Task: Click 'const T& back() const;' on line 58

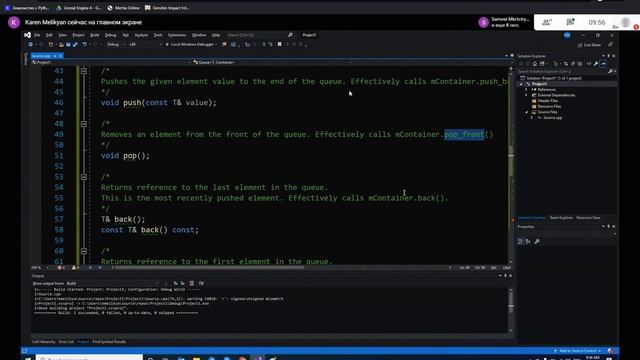Action: click(x=150, y=230)
